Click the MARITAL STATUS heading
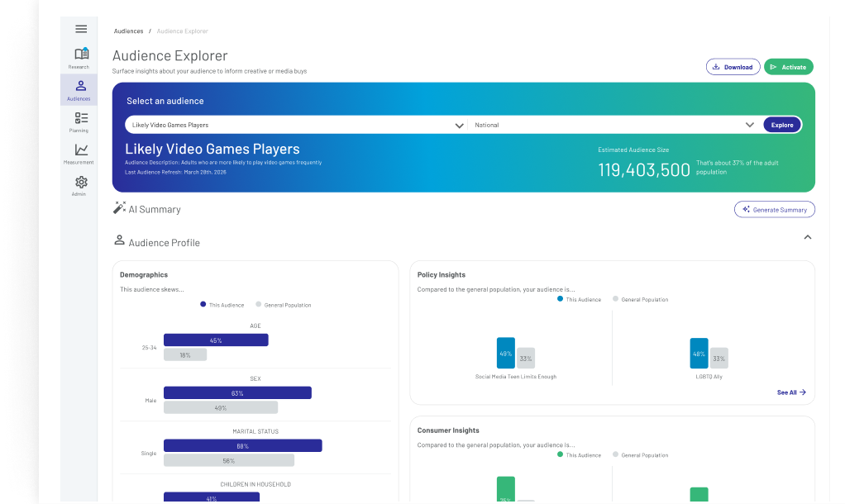 coord(255,431)
